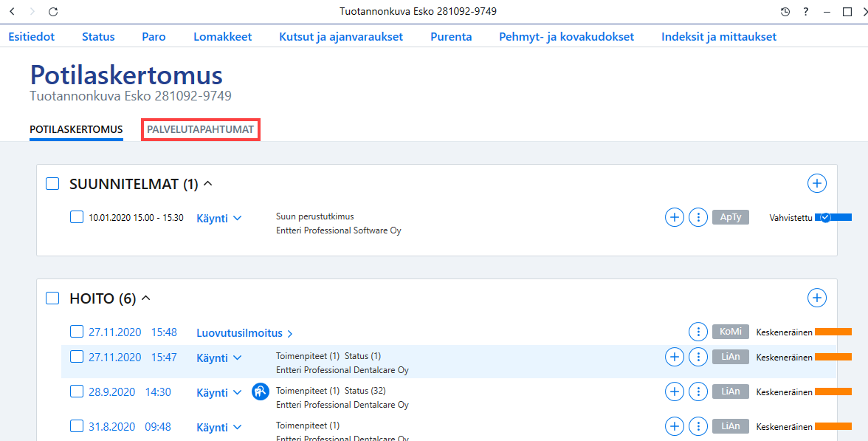The height and width of the screenshot is (441, 868).
Task: Click ApTy badge on 10.01.2020 row
Action: pyautogui.click(x=731, y=217)
